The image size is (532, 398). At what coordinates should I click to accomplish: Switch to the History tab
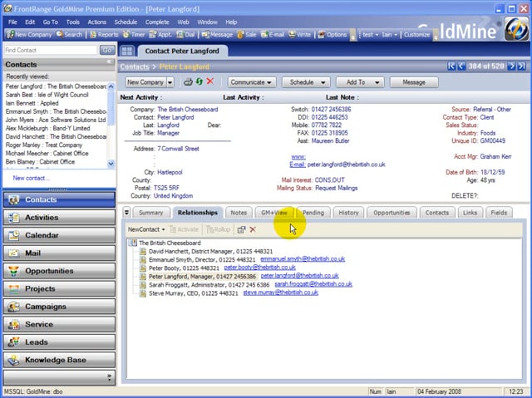[348, 213]
